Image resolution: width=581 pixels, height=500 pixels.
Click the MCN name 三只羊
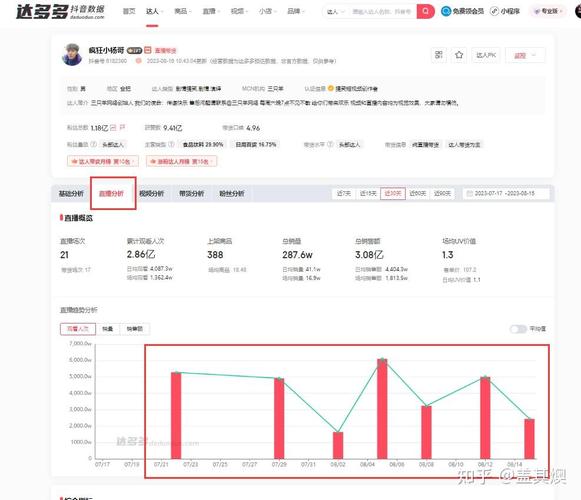[275, 89]
